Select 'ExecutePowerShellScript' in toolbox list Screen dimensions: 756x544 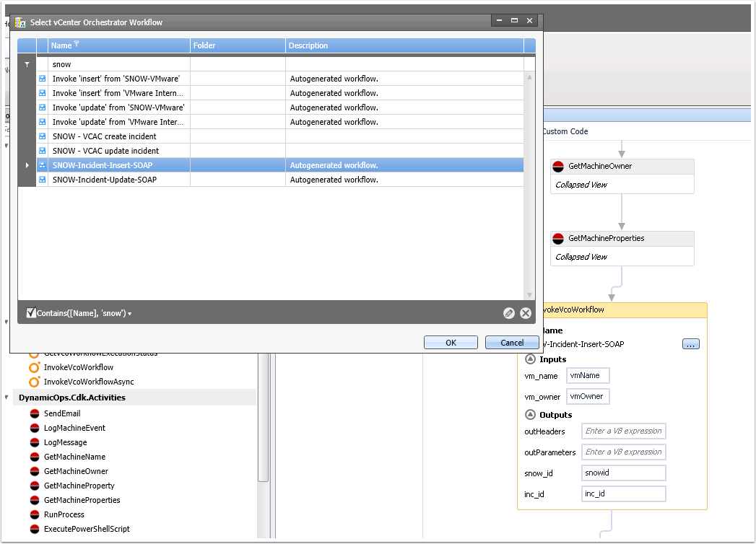(87, 529)
